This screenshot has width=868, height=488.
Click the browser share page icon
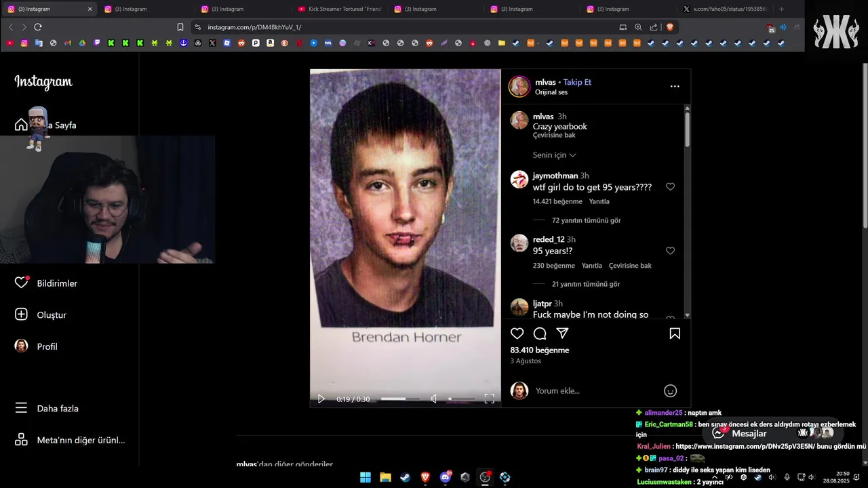pyautogui.click(x=654, y=27)
